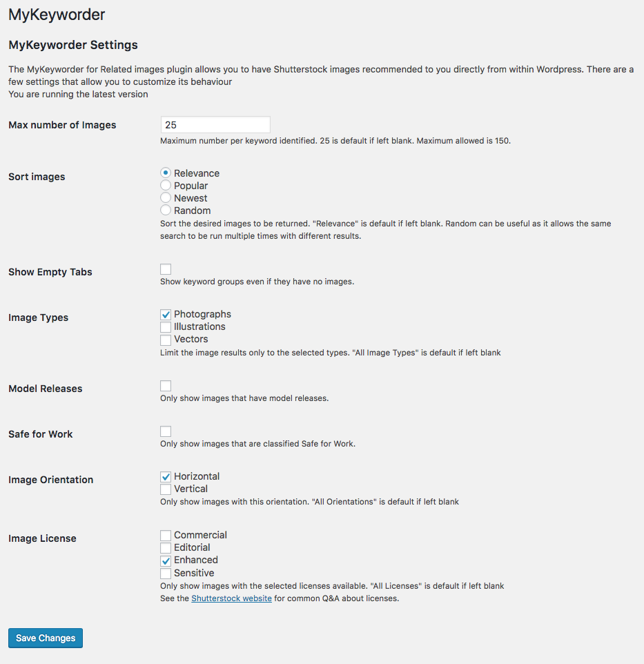Click the Save Changes button
This screenshot has height=664, width=644.
point(46,638)
